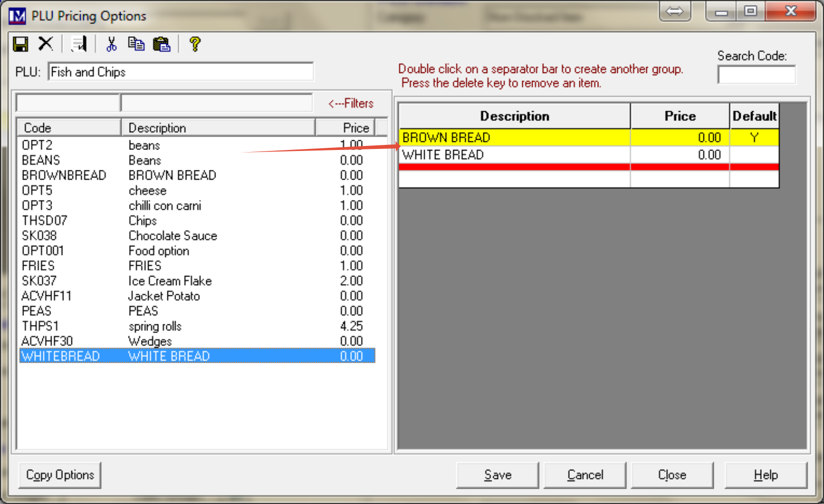Click the Copy Options button
The width and height of the screenshot is (824, 504).
tap(60, 475)
